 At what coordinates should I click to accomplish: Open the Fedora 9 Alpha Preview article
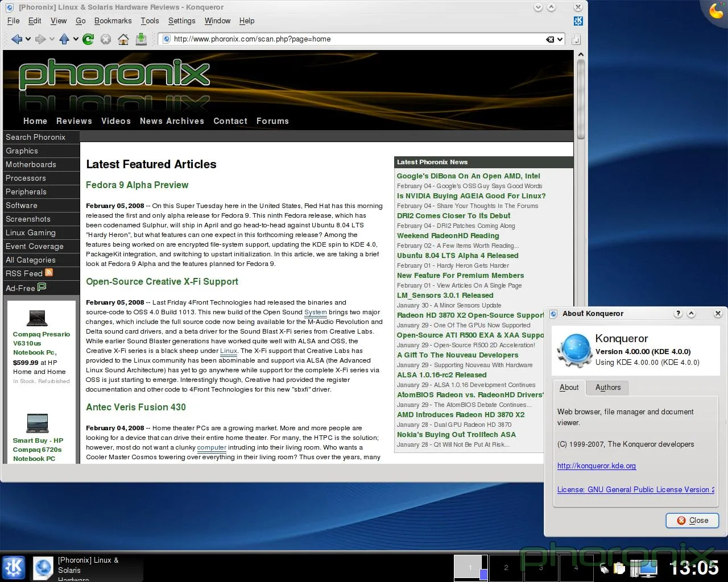[137, 185]
